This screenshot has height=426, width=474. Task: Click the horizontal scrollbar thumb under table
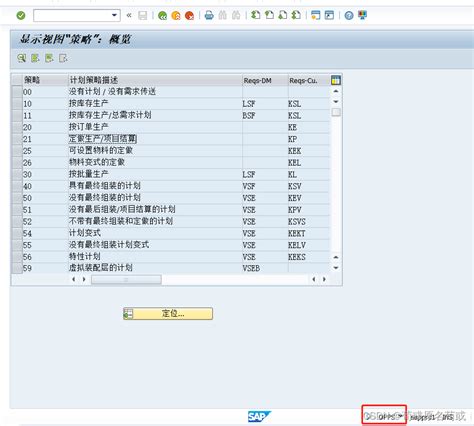[x=126, y=279]
